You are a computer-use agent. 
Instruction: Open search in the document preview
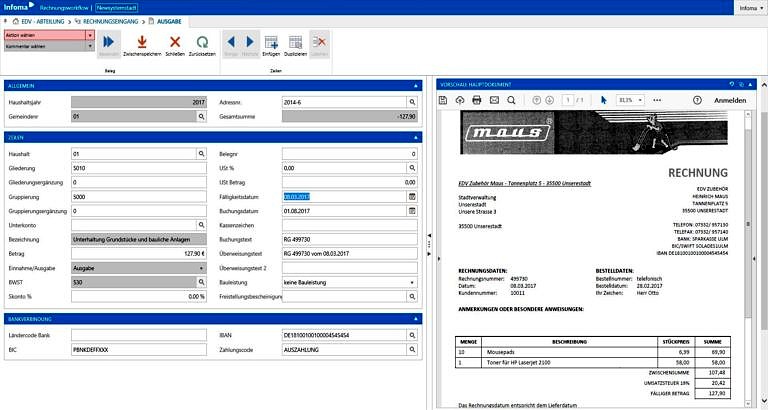pyautogui.click(x=511, y=100)
